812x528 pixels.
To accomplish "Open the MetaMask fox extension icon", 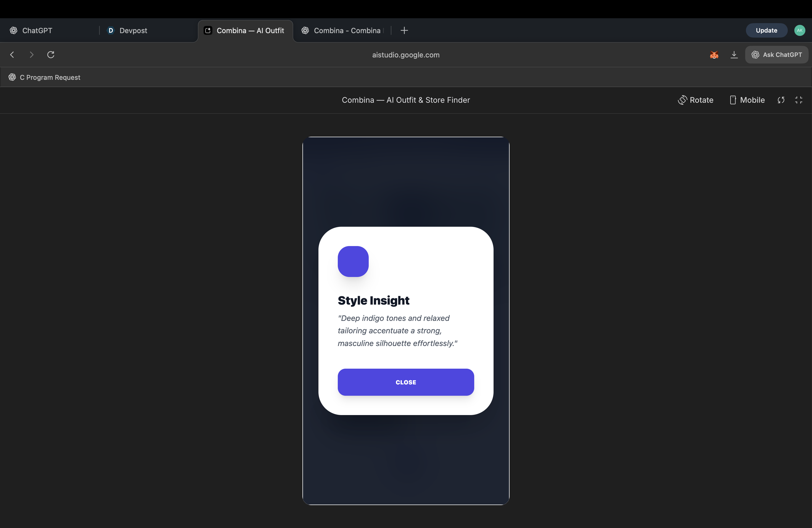I will 714,55.
